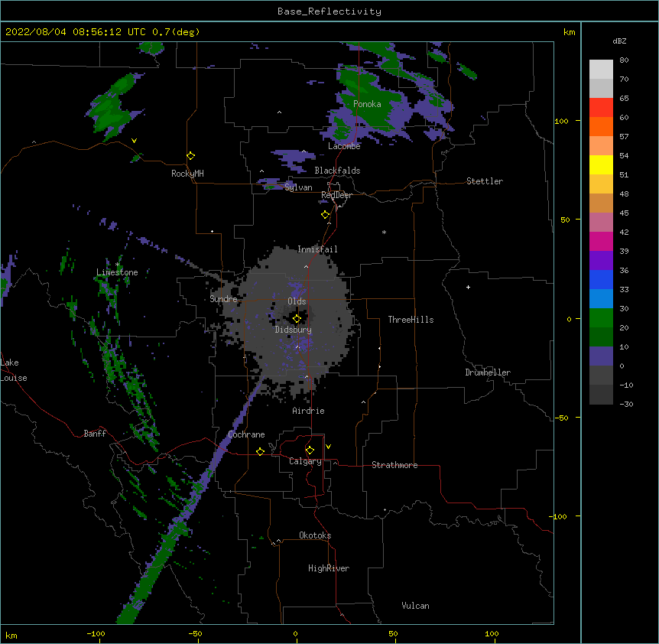
Task: Click the orange 60 dBZ legend swatch
Action: (x=601, y=126)
